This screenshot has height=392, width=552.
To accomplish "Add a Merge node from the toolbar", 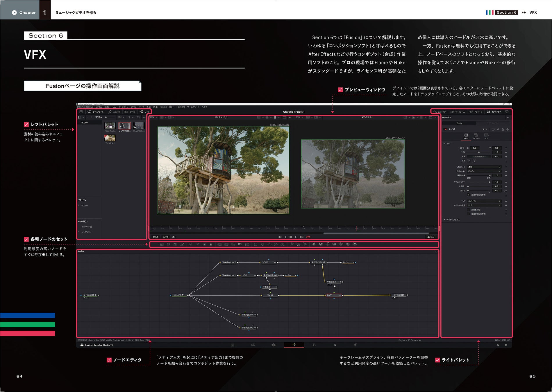I will coord(219,244).
